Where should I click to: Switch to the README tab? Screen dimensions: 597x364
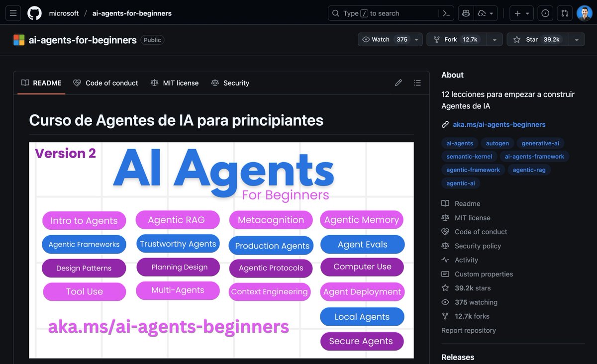point(41,83)
